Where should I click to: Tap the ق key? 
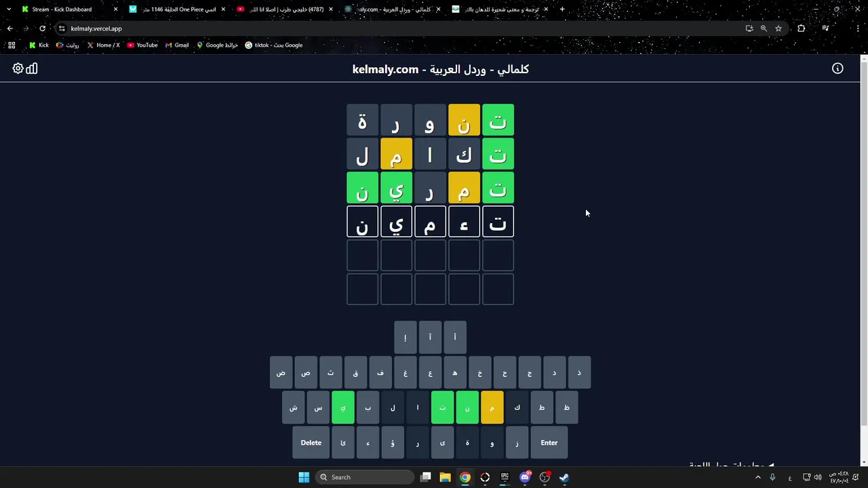tap(355, 372)
